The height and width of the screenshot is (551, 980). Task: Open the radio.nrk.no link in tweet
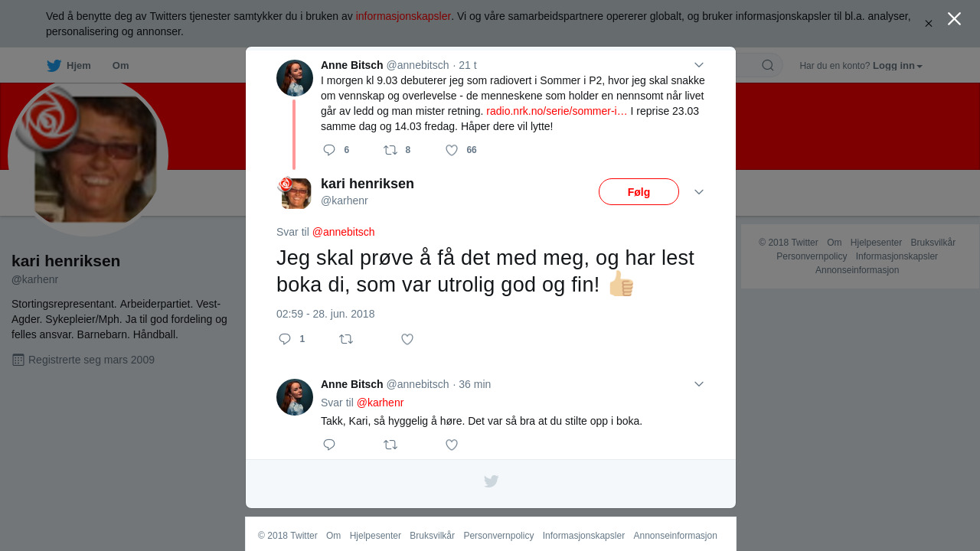(557, 111)
